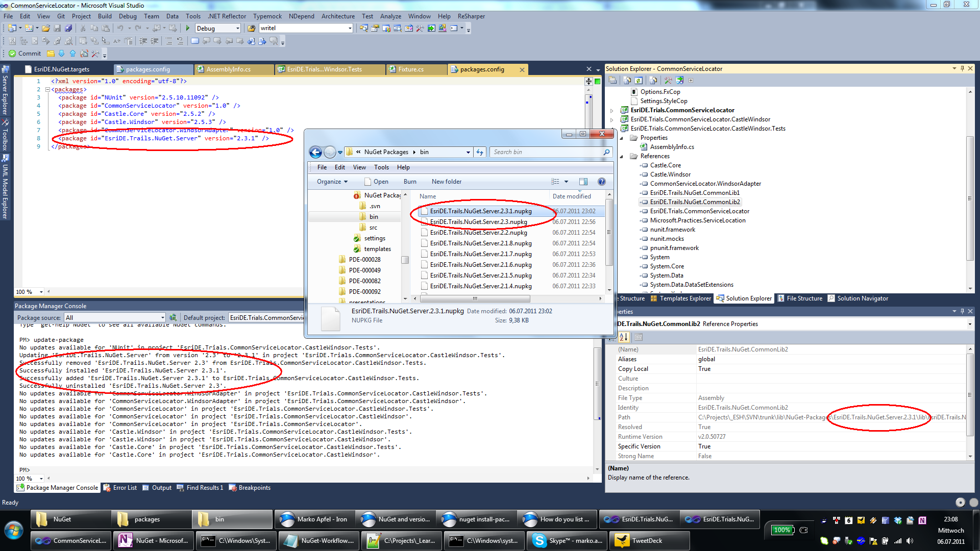Switch to the Fixture.cs tab
980x551 pixels.
411,69
